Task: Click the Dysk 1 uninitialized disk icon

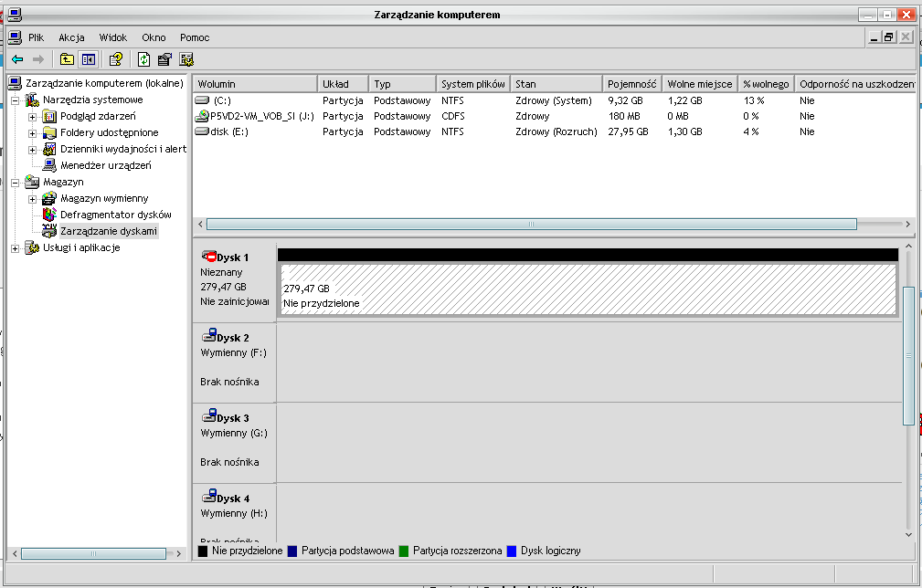Action: 208,257
